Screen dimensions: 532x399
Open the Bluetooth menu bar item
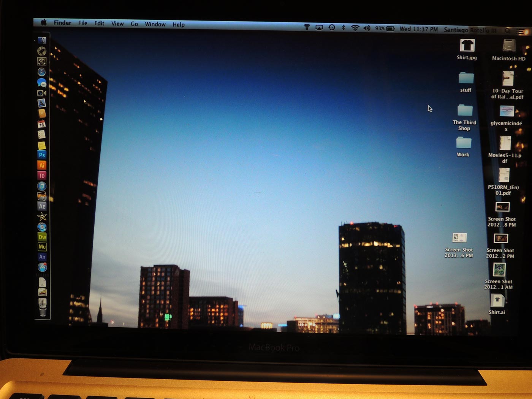coord(343,28)
